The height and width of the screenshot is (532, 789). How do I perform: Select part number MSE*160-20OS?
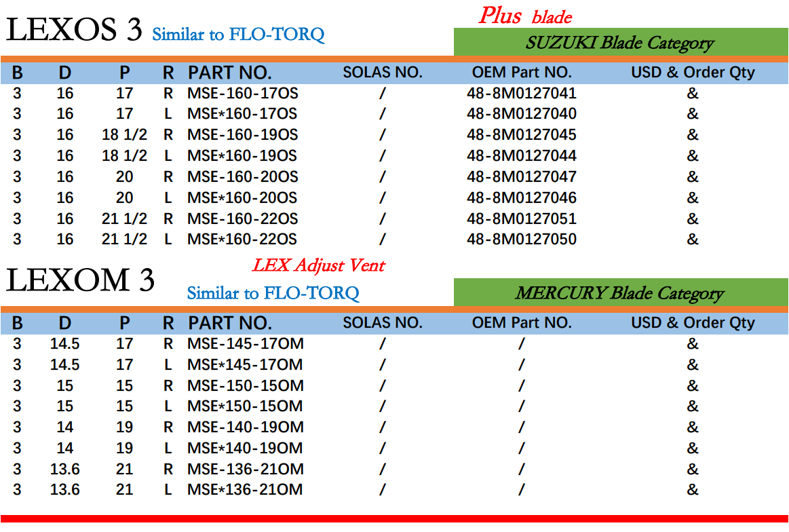(x=243, y=197)
